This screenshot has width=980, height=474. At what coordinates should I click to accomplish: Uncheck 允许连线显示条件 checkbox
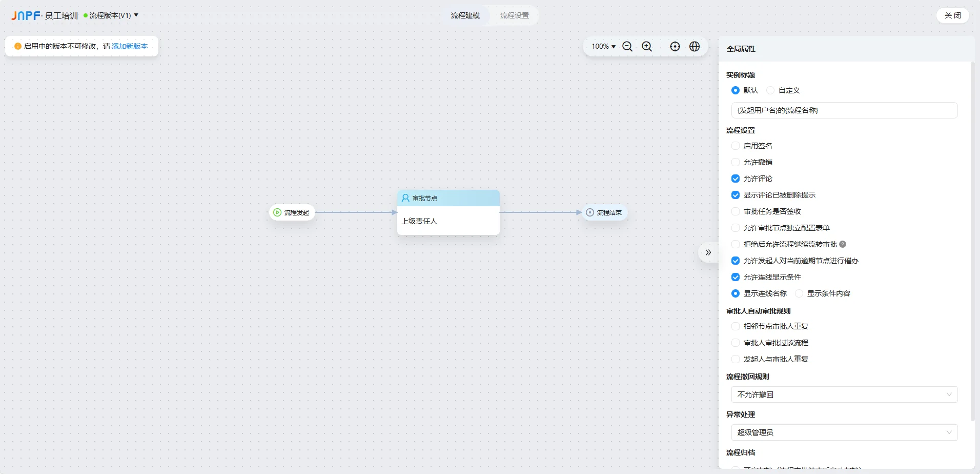(736, 277)
